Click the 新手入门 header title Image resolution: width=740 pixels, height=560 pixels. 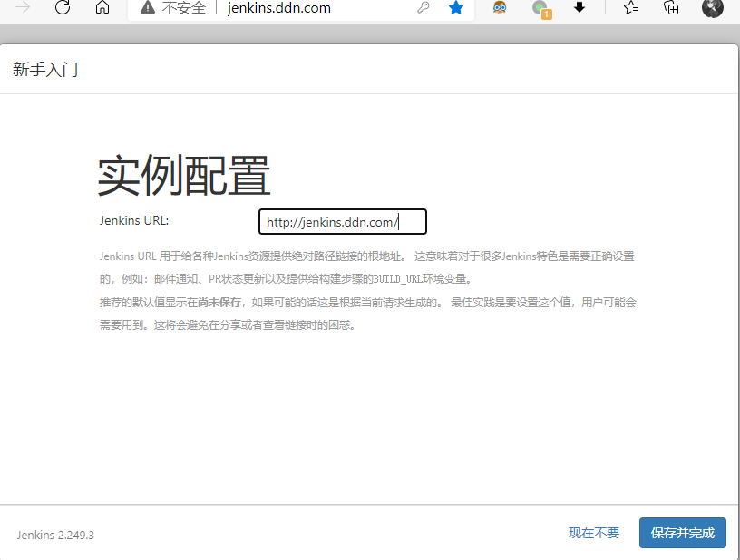click(x=45, y=69)
